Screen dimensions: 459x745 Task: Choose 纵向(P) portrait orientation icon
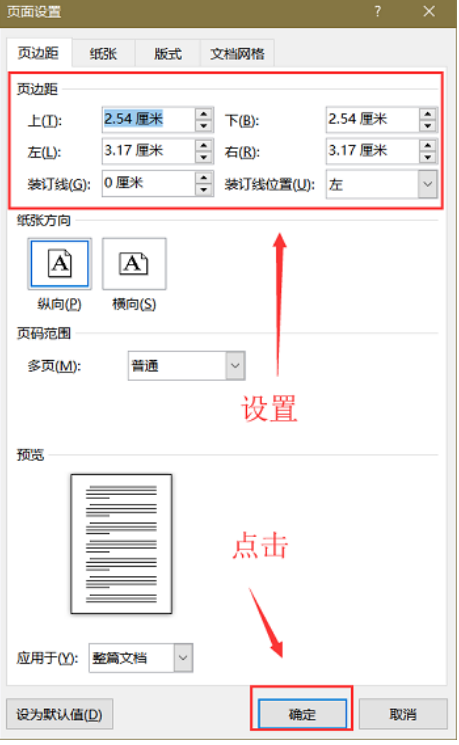click(60, 264)
